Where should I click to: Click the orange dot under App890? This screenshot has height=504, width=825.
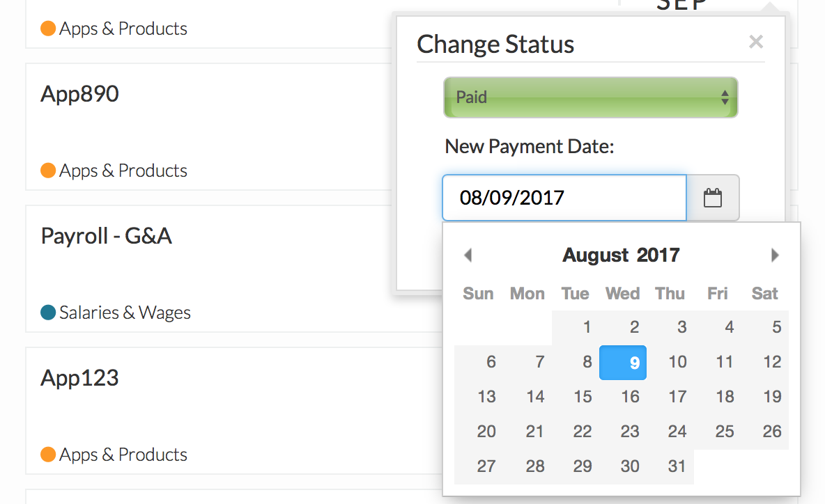click(48, 171)
